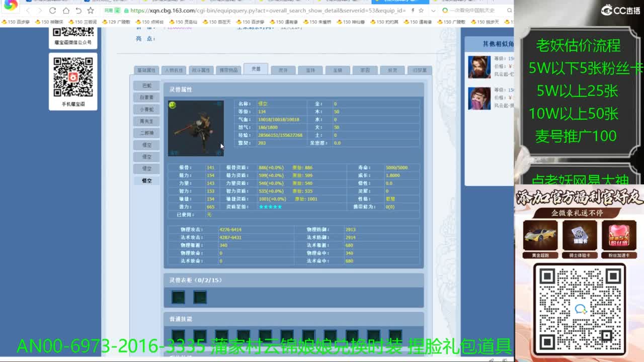Image resolution: width=644 pixels, height=362 pixels.
Task: Click the 根骨资质 value 886(+0.0%)
Action: pyautogui.click(x=271, y=167)
